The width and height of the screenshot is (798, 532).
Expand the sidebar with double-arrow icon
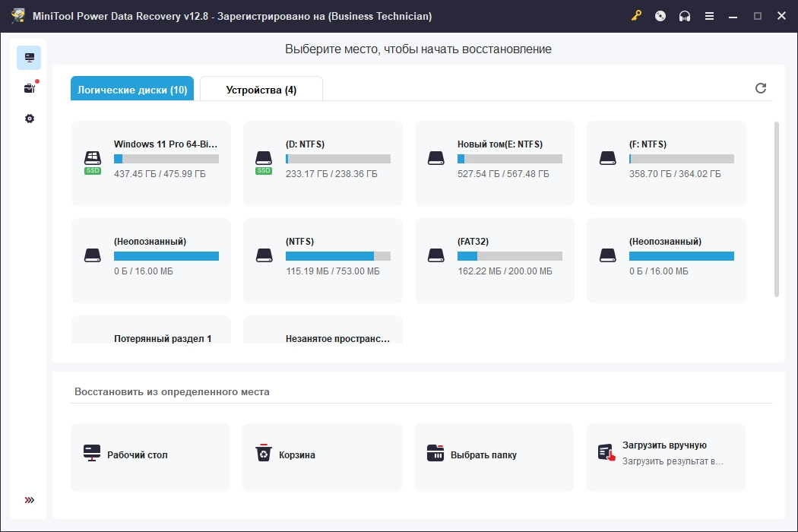[30, 500]
